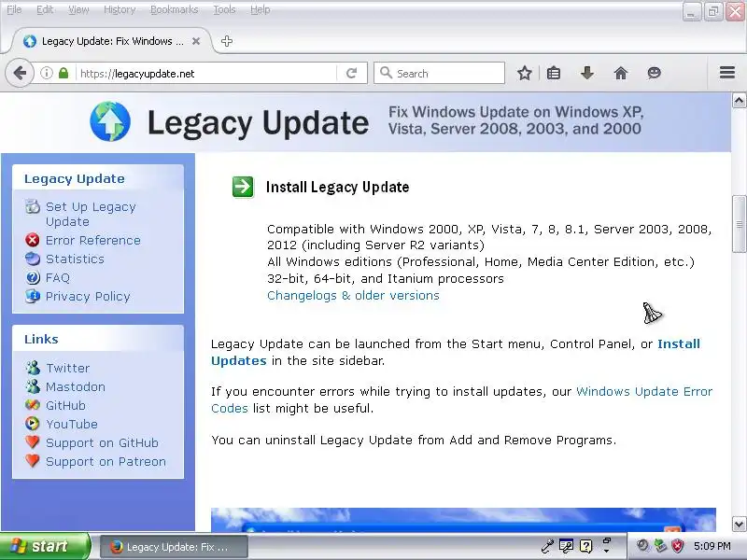
Task: Close the Legacy Update tab
Action: pos(196,41)
